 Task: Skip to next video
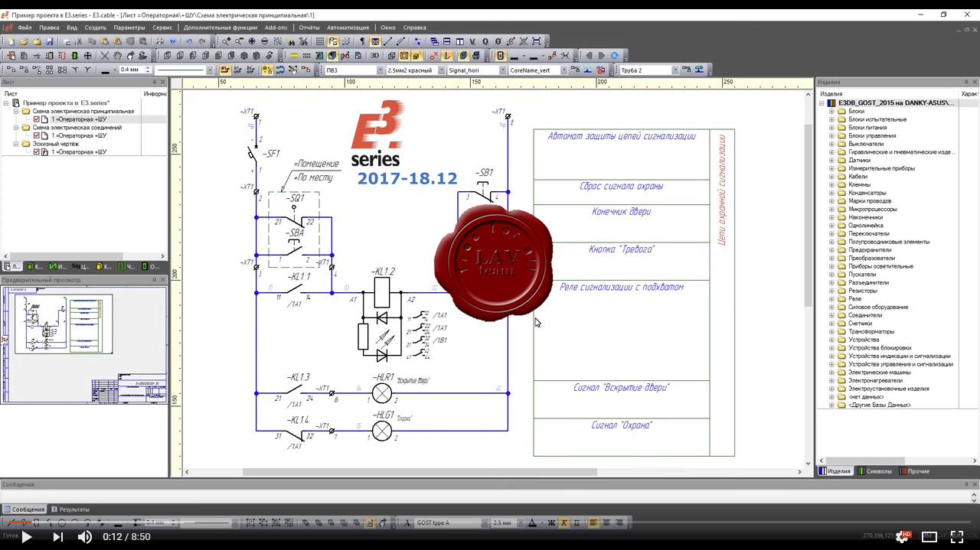point(57,537)
